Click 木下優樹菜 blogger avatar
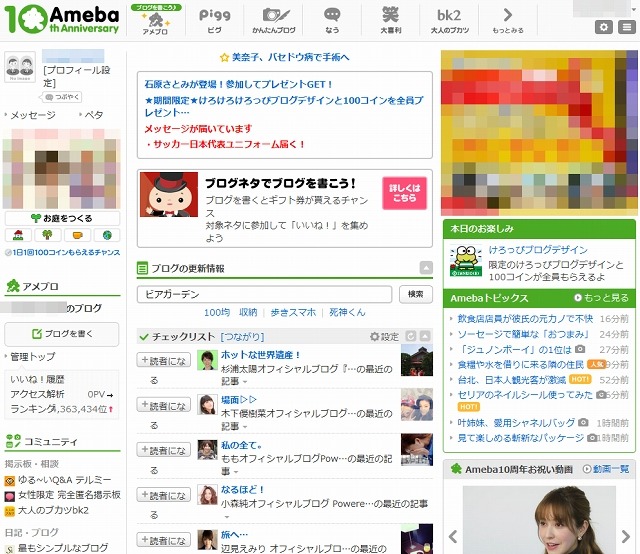Screen dimensions: 640x554 click(207, 405)
